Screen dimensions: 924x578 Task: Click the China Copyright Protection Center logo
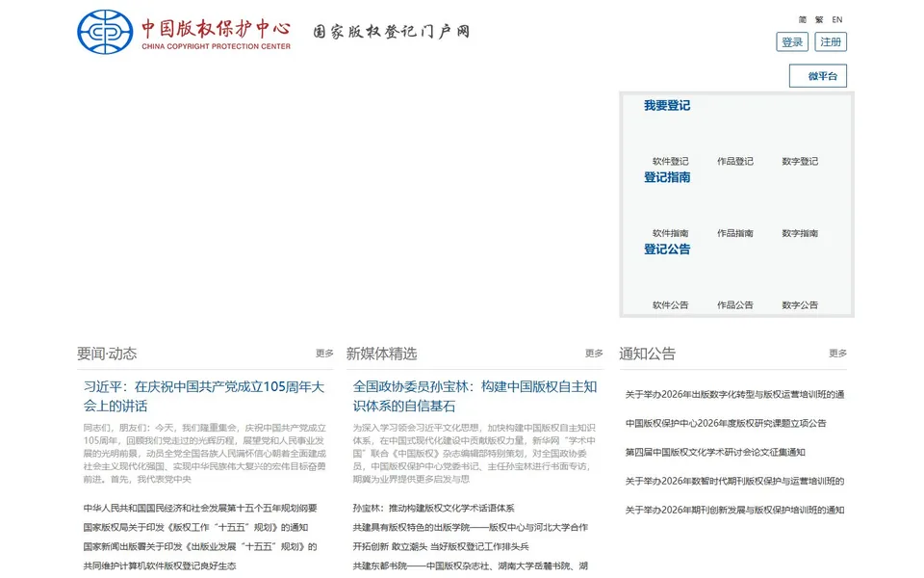pyautogui.click(x=184, y=32)
